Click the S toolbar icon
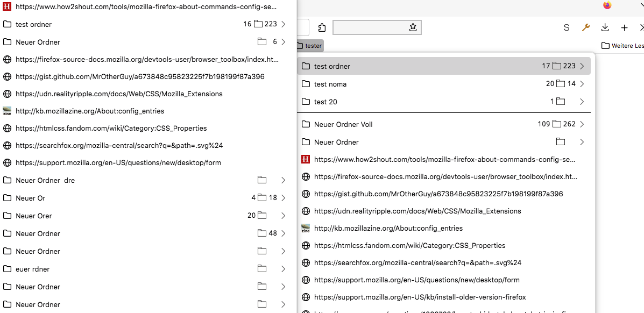 566,27
